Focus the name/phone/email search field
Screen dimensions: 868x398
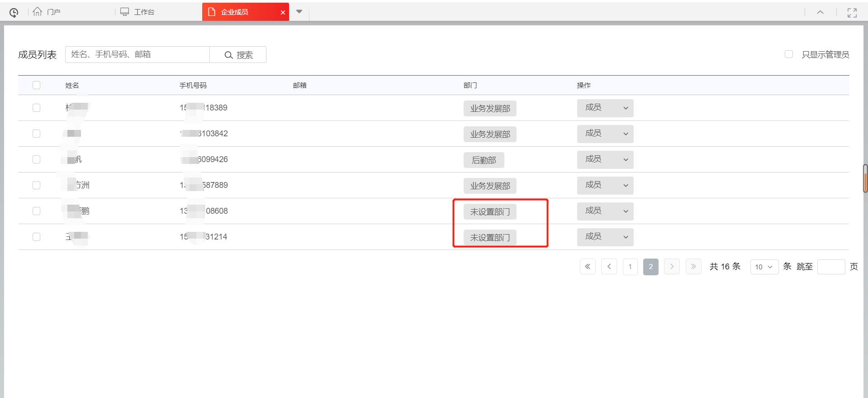point(138,55)
